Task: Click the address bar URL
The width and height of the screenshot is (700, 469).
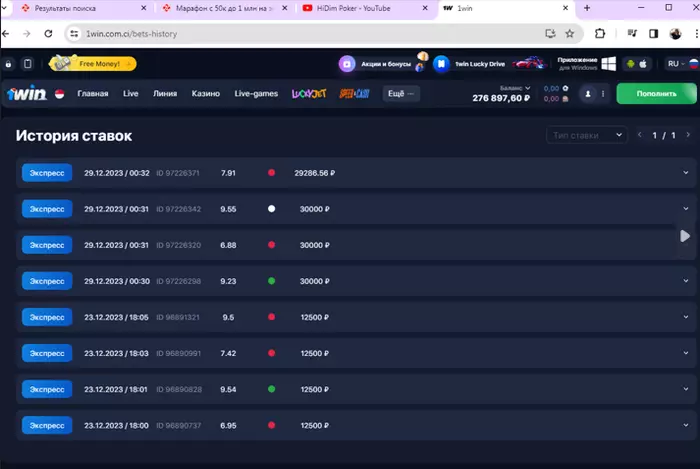Action: 132,34
